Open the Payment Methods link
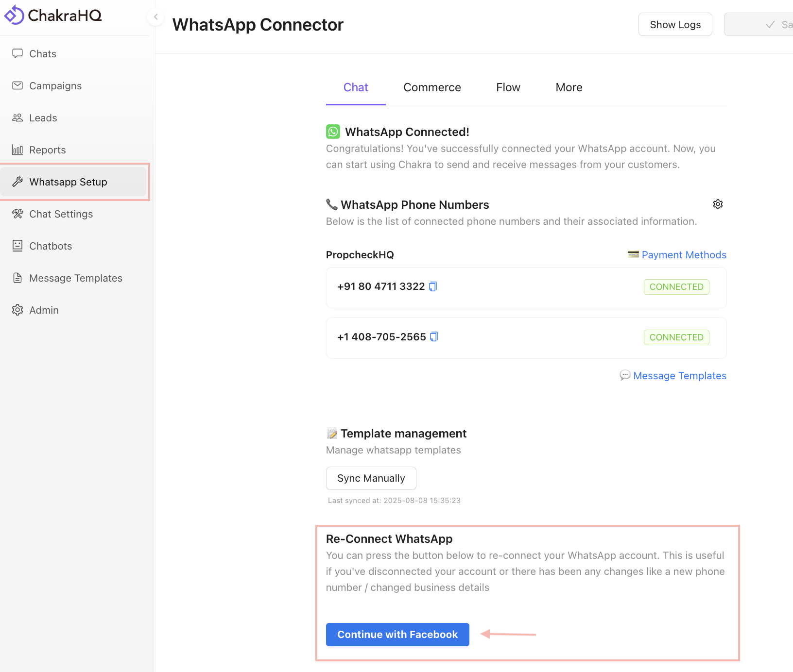Image resolution: width=793 pixels, height=672 pixels. [x=684, y=254]
